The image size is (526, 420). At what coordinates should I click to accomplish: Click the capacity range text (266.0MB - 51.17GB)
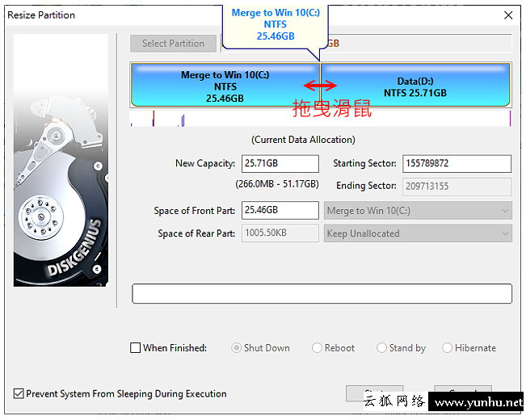point(277,184)
